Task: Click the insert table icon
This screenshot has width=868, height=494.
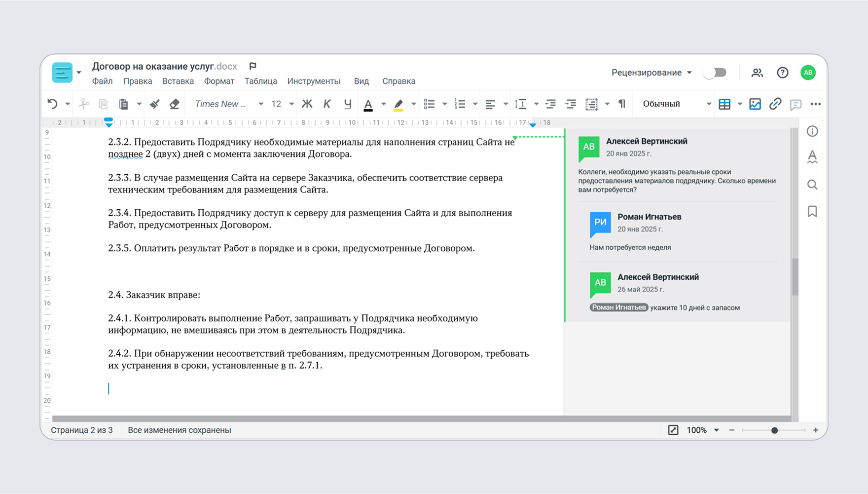Action: [724, 104]
